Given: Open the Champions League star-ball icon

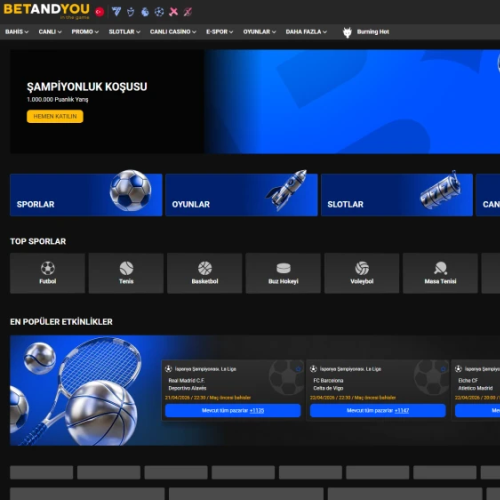Looking at the screenshot, I should pos(159,12).
